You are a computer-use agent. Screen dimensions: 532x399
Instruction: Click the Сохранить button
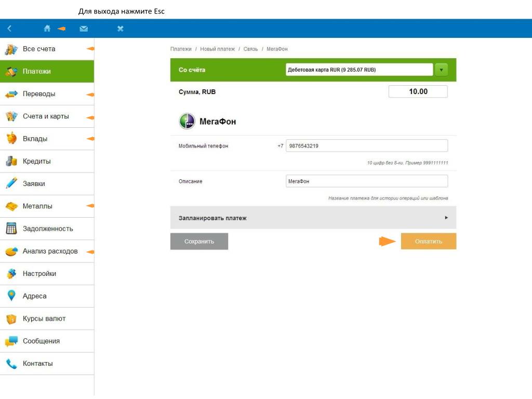point(199,242)
